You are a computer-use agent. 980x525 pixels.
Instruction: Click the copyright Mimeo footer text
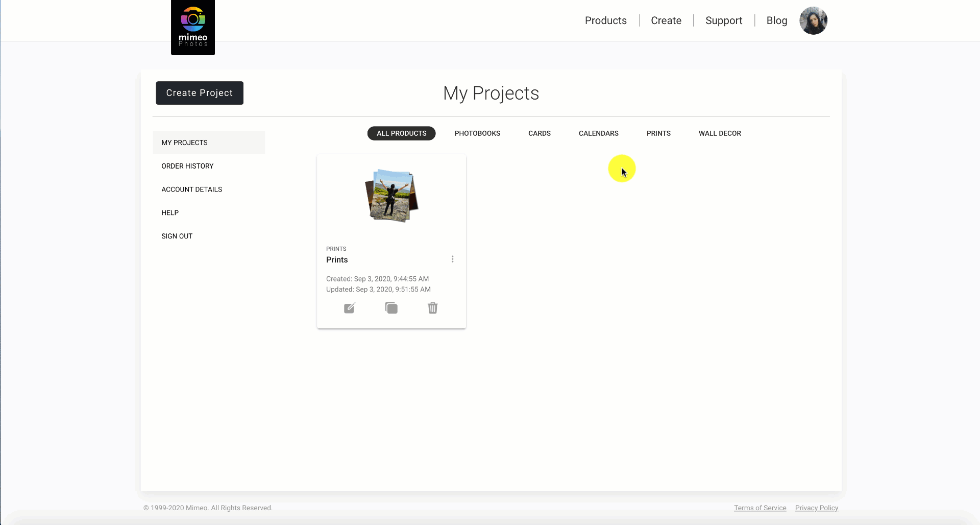pos(208,508)
